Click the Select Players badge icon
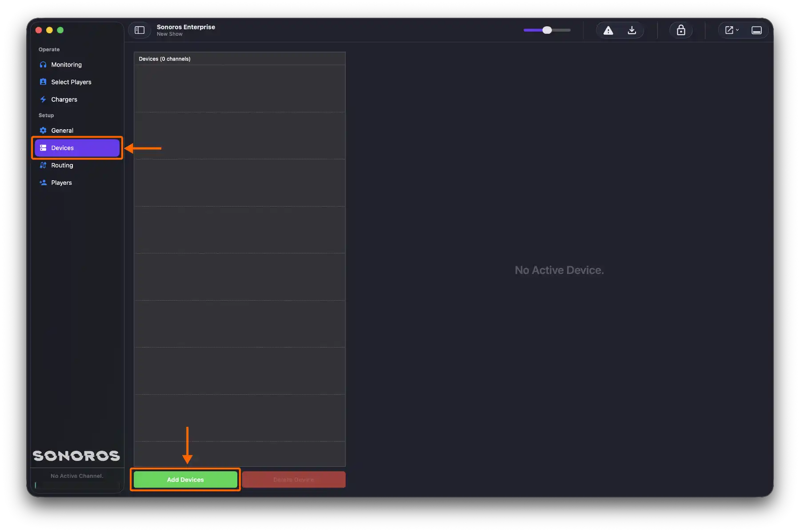 pyautogui.click(x=43, y=82)
